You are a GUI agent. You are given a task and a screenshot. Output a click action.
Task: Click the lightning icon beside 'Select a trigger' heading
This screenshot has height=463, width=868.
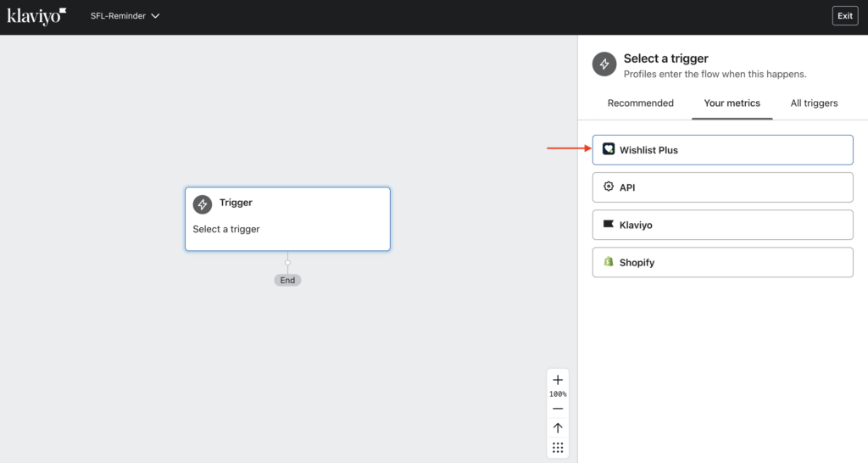coord(604,64)
